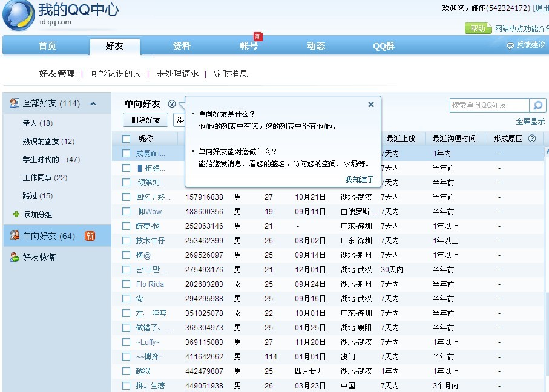Open 未处理请求 page

click(x=177, y=74)
